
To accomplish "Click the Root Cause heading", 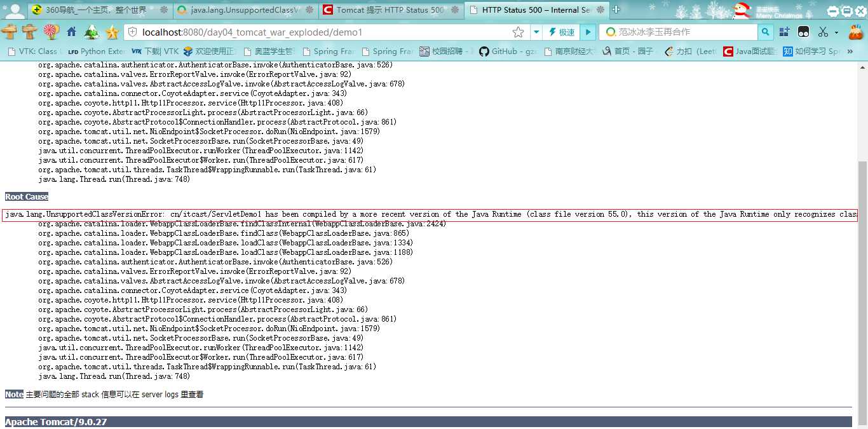I will 27,197.
